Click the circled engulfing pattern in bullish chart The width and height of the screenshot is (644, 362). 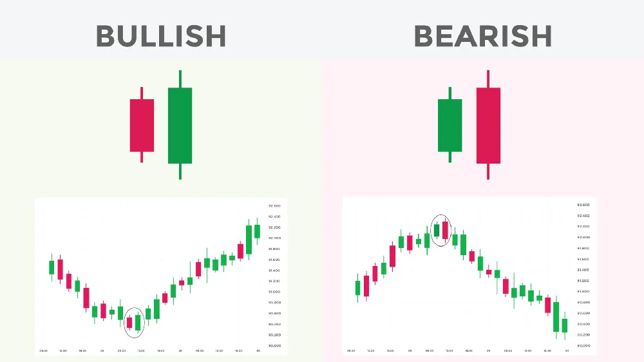pos(134,323)
